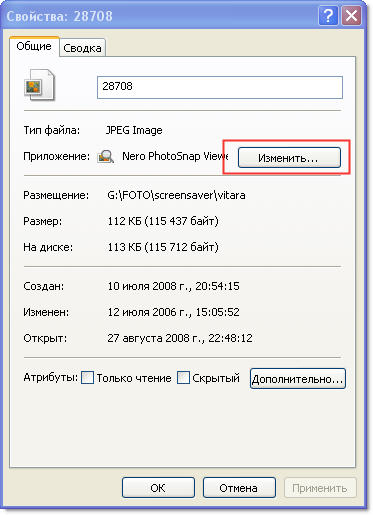373x515 pixels.
Task: Click the Размер: label
Action: point(42,221)
